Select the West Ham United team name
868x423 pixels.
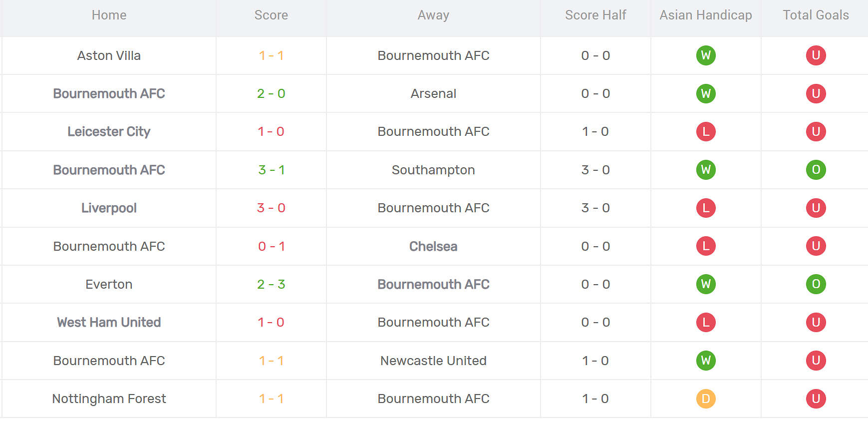point(109,322)
